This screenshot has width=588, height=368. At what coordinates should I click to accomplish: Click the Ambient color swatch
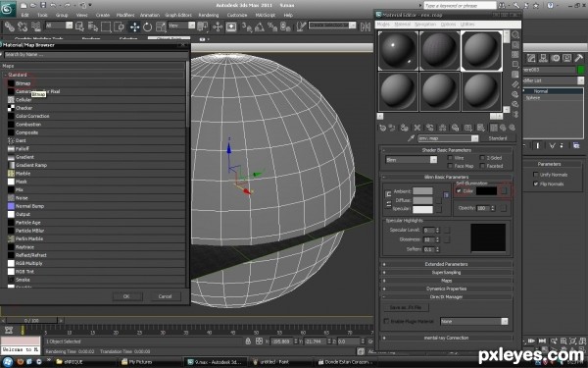(422, 191)
